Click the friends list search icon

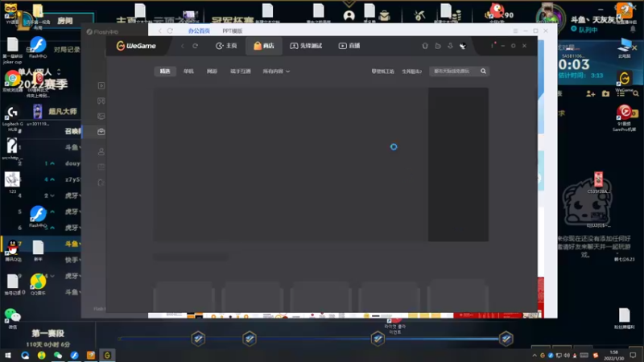(636, 94)
